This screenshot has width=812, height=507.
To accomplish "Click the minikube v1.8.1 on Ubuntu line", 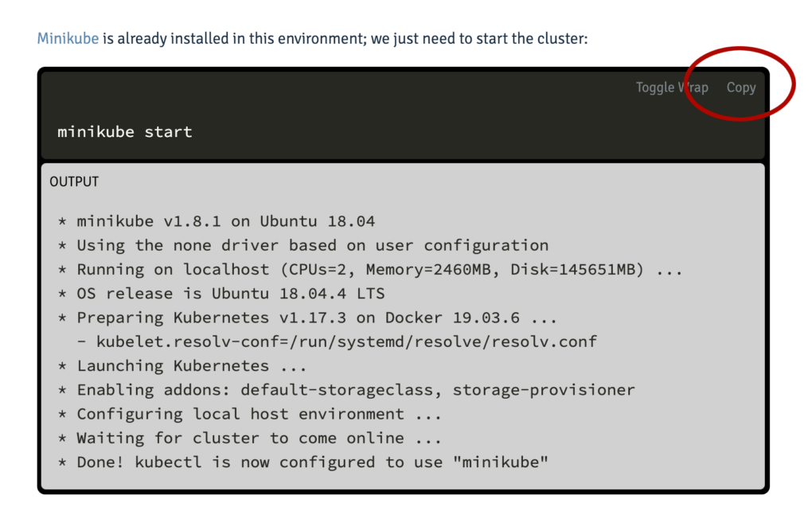I will (217, 221).
